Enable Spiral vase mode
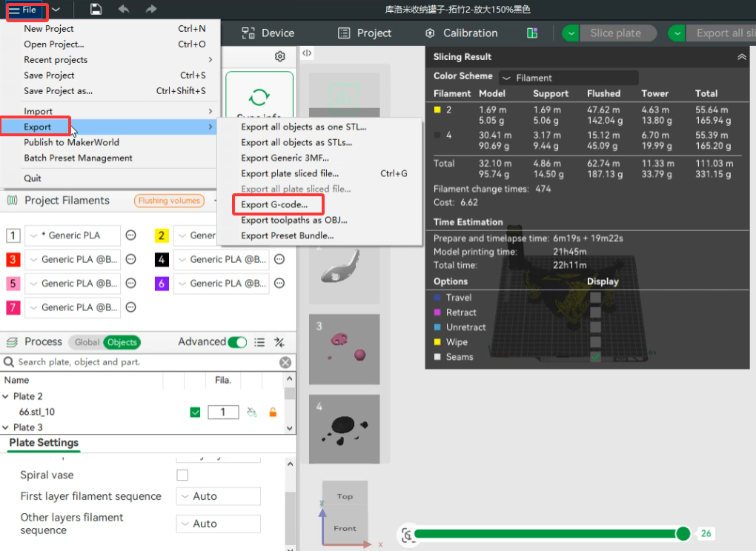The image size is (756, 551). 182,475
